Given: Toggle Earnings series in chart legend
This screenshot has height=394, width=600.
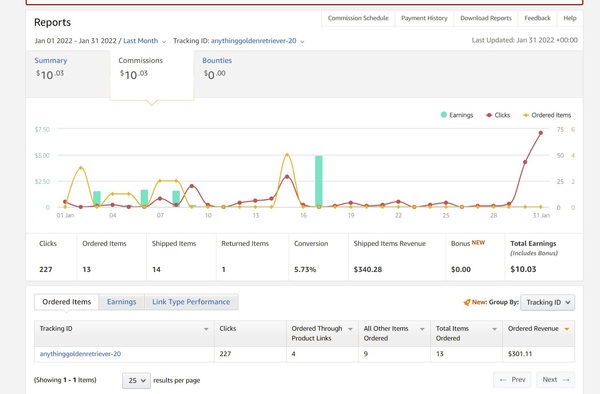Looking at the screenshot, I should pos(457,115).
